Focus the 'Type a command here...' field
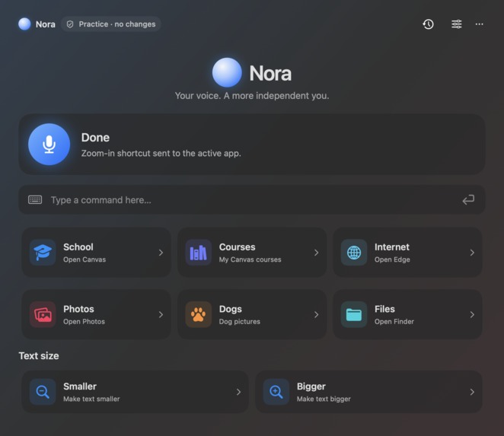The height and width of the screenshot is (436, 504). (252, 199)
